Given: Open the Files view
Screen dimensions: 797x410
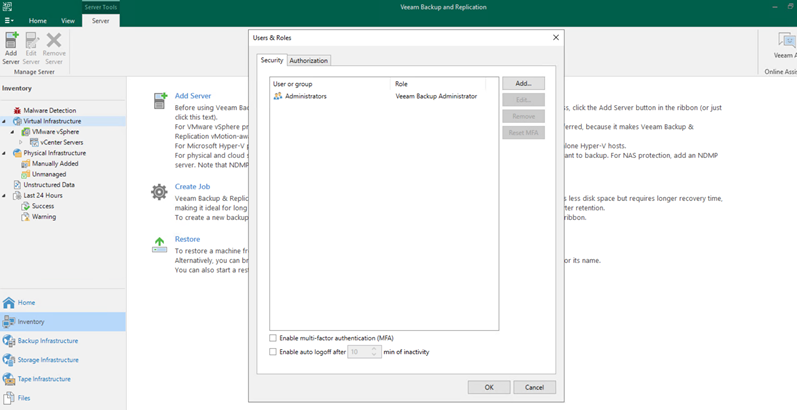Looking at the screenshot, I should point(23,398).
